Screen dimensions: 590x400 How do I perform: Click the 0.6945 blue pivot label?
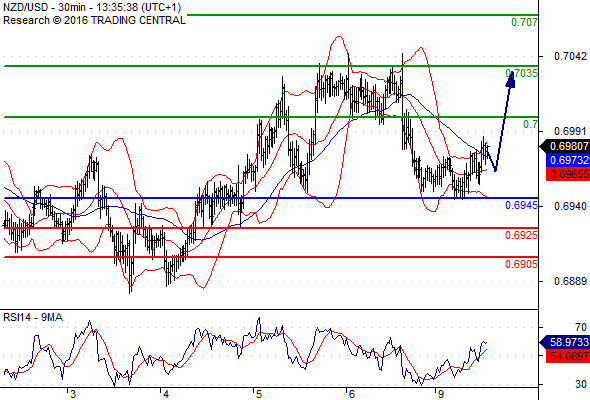point(521,205)
